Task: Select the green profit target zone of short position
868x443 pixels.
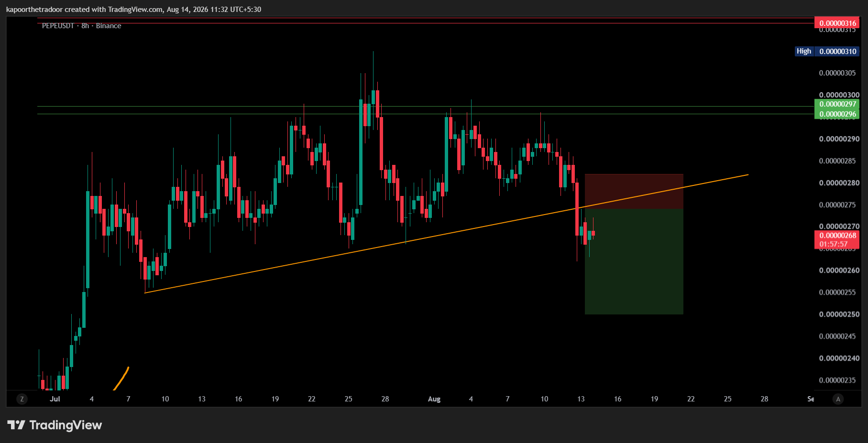Action: (634, 261)
